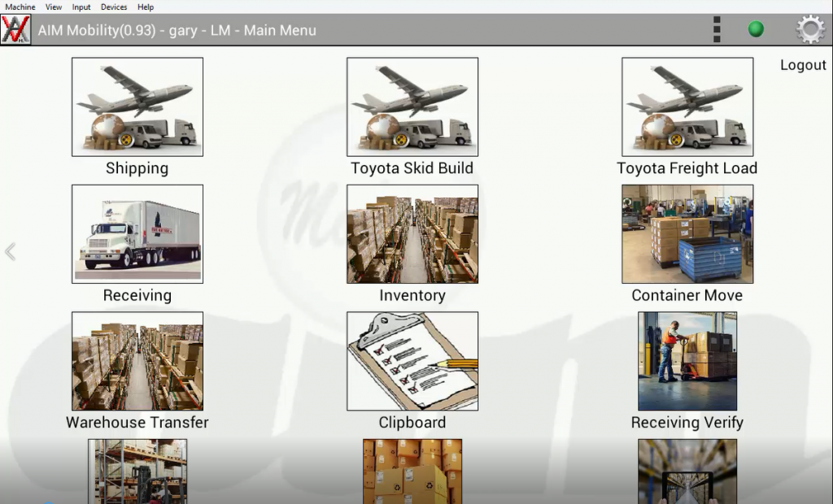
Task: Select the tablet warehouse image in the bottom row
Action: pos(687,471)
